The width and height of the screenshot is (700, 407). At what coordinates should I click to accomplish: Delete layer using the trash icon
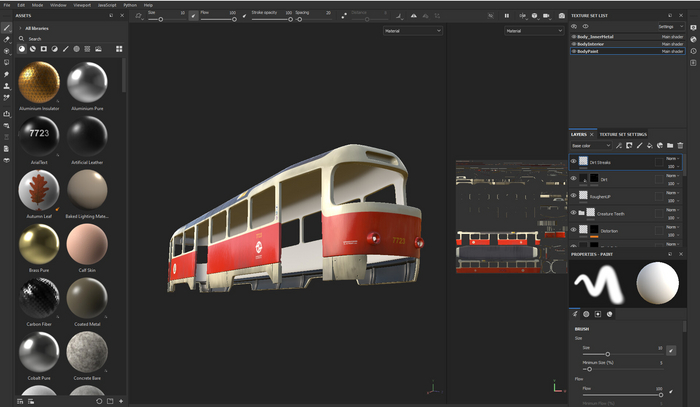[682, 146]
